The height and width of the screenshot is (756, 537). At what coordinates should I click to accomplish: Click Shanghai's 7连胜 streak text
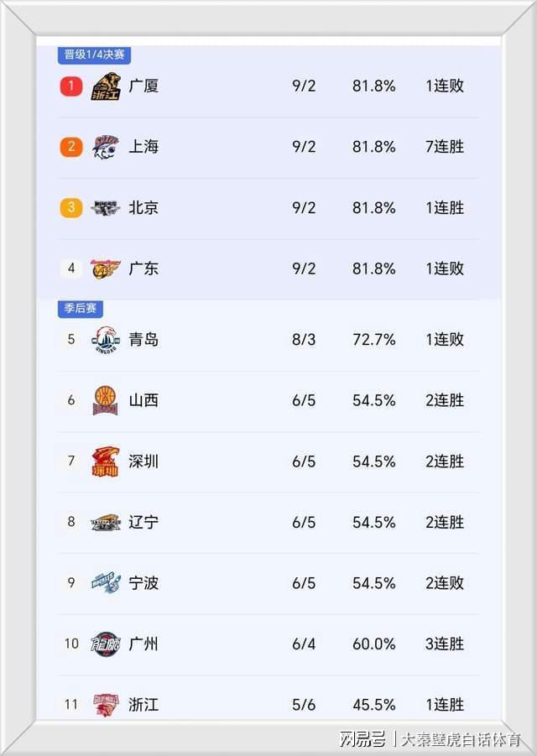(x=445, y=147)
